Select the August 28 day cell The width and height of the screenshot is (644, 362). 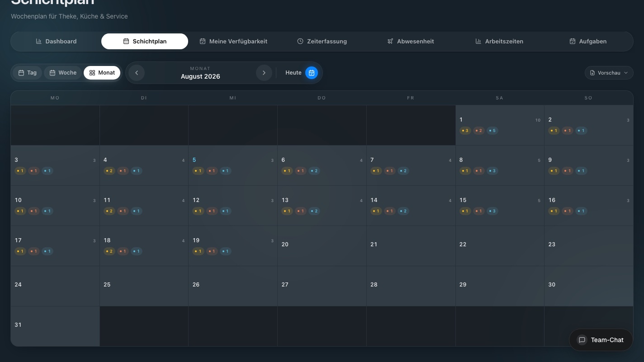tap(411, 286)
